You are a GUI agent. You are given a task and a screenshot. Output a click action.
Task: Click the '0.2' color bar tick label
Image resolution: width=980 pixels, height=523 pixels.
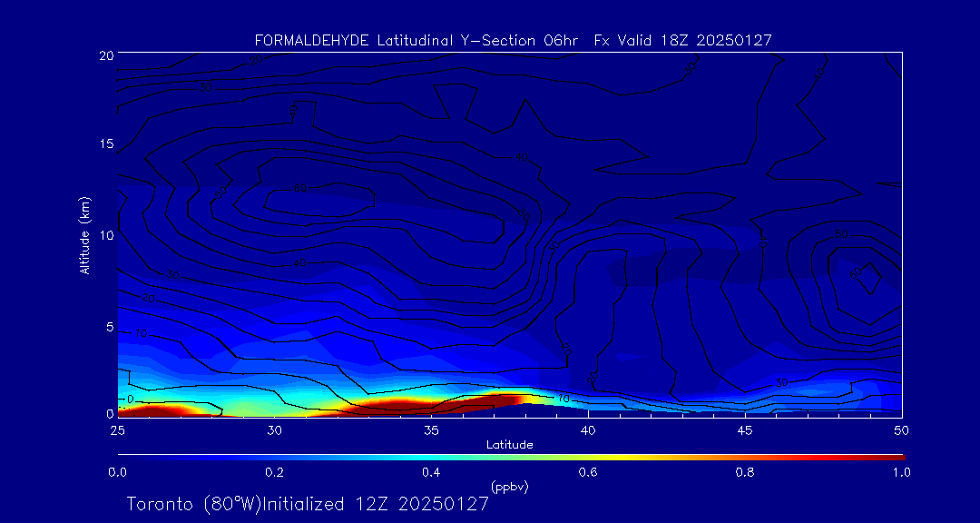pos(275,472)
